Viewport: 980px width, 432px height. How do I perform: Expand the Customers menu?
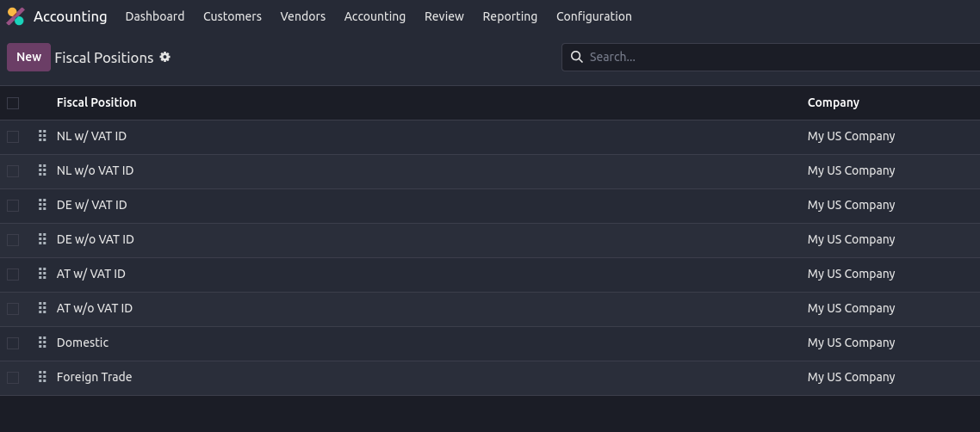click(233, 16)
